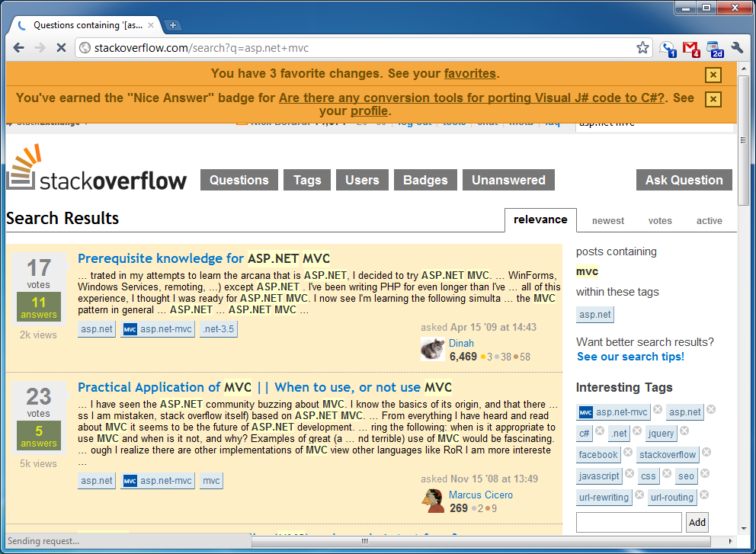Screen dimensions: 756x554
Task: Remove asp.net-mvc from Interesting Tags
Action: pyautogui.click(x=658, y=410)
